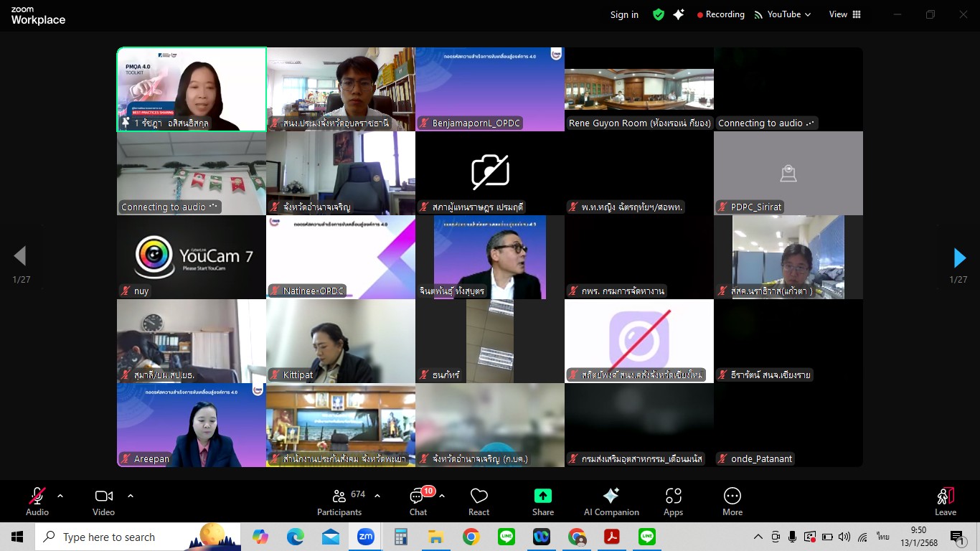Expand caret next to Chat
980x551 pixels.
pos(442,496)
